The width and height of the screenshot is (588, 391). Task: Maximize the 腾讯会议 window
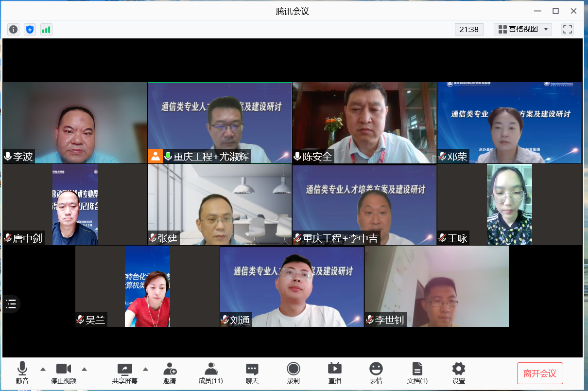click(555, 11)
